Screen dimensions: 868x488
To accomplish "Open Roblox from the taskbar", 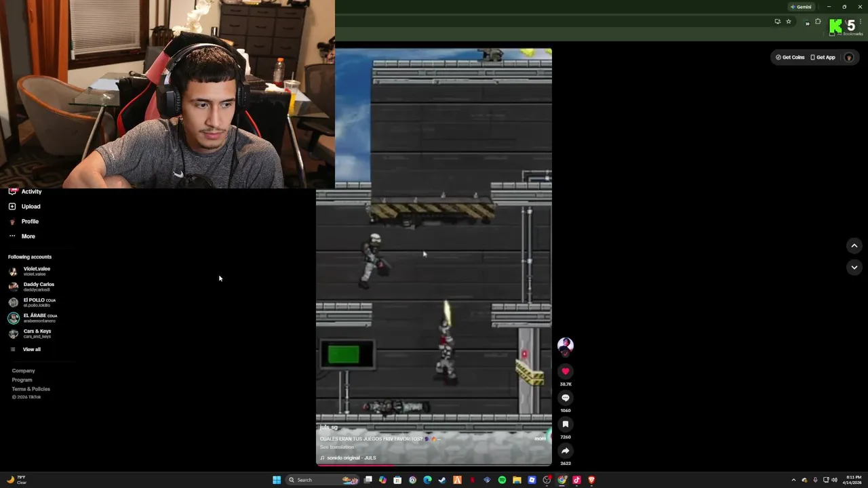I will click(532, 480).
